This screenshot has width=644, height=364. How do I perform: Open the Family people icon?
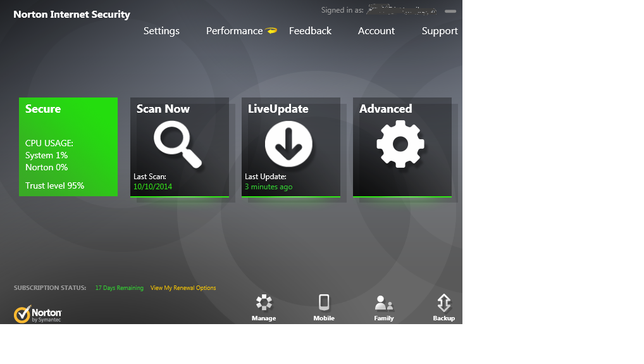click(x=384, y=303)
